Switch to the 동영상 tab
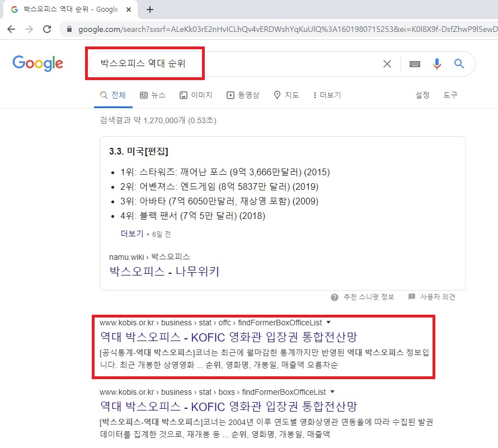Image resolution: width=498 pixels, height=448 pixels. 243,95
